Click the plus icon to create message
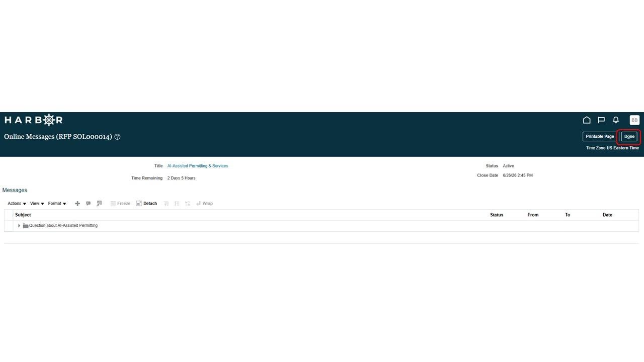 77,204
